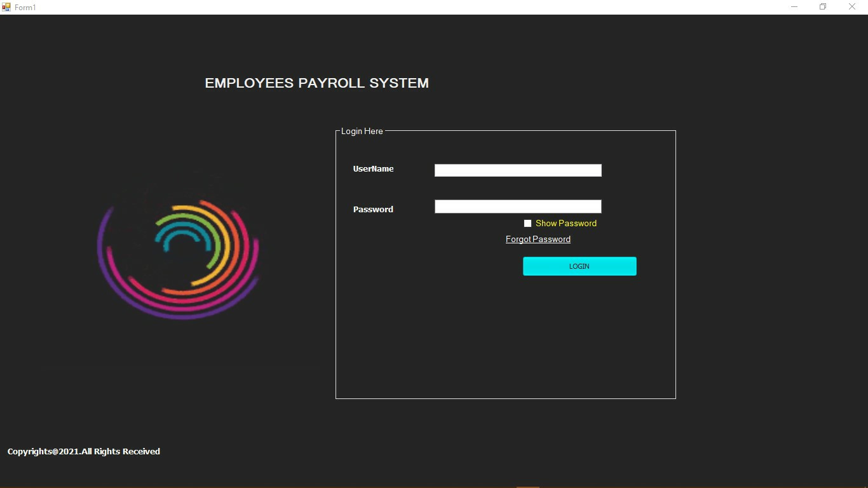
Task: Select the Form1 title bar text
Action: coord(26,7)
